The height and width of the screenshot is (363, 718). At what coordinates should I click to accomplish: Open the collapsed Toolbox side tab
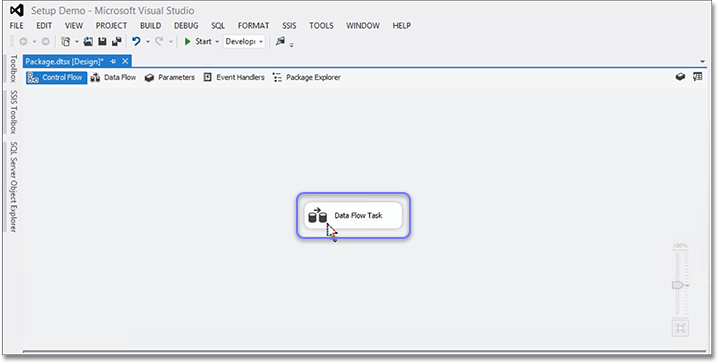14,68
